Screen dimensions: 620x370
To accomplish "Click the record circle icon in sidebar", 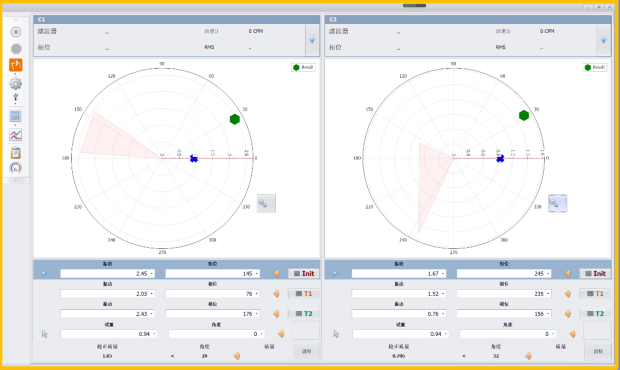I will tap(16, 32).
